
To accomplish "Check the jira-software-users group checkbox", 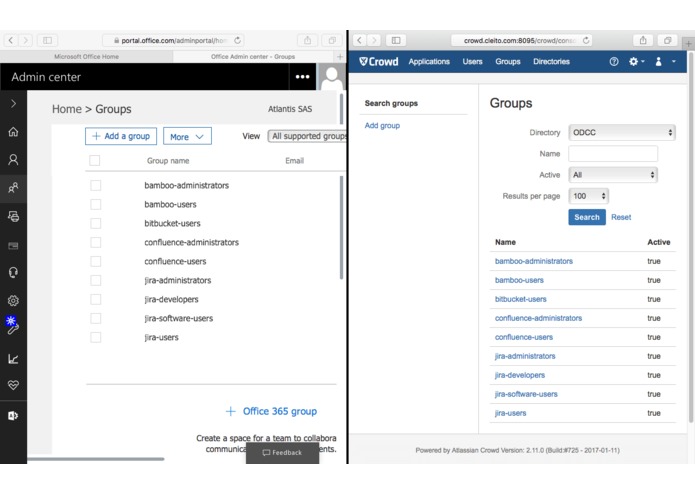I will [x=95, y=318].
